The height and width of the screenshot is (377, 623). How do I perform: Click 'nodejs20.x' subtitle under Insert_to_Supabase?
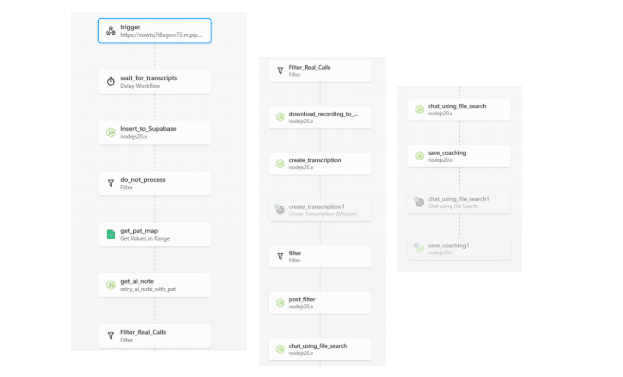(x=134, y=137)
